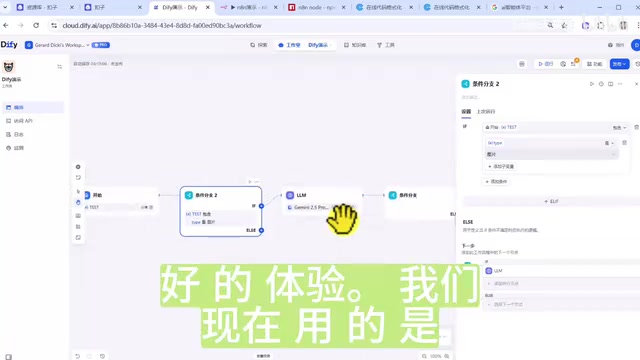This screenshot has width=640, height=360.
Task: Click the maximize canvas icon
Action: 78,238
